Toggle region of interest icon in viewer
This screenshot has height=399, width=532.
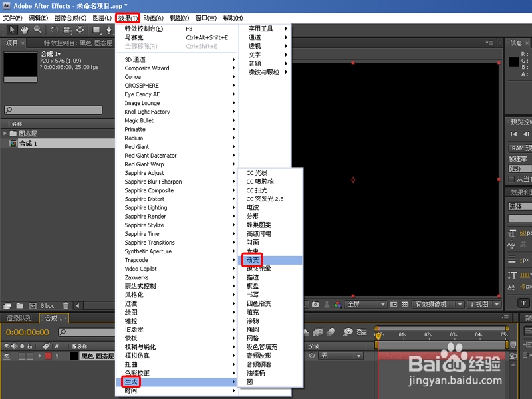point(394,305)
